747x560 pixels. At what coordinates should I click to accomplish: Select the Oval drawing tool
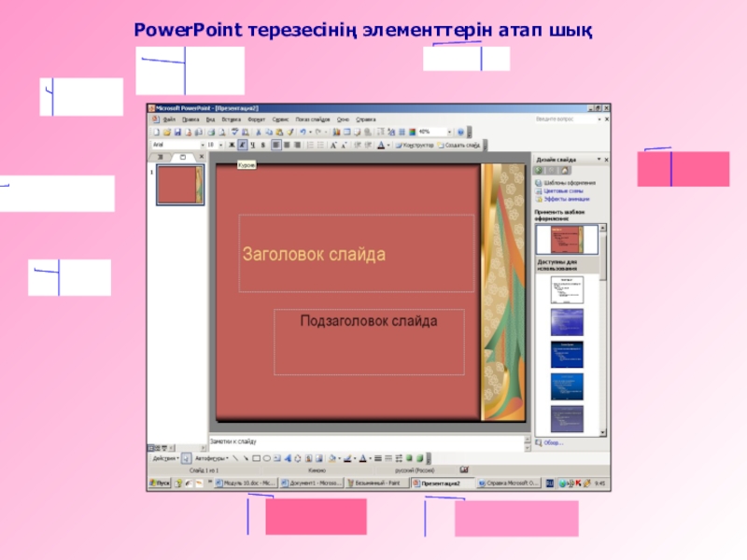click(267, 458)
